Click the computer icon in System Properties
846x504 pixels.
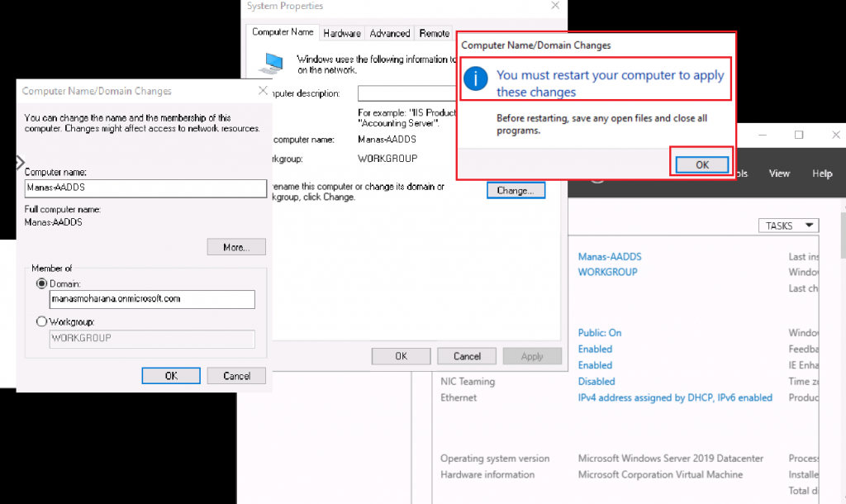271,62
